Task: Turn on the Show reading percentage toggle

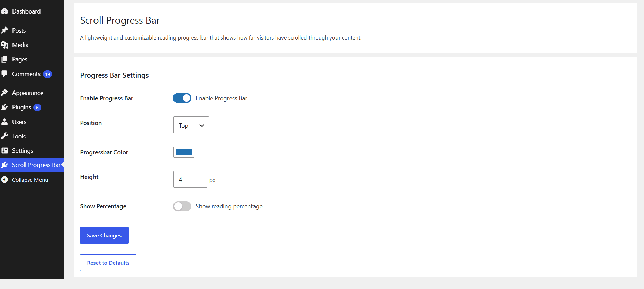Action: point(182,206)
